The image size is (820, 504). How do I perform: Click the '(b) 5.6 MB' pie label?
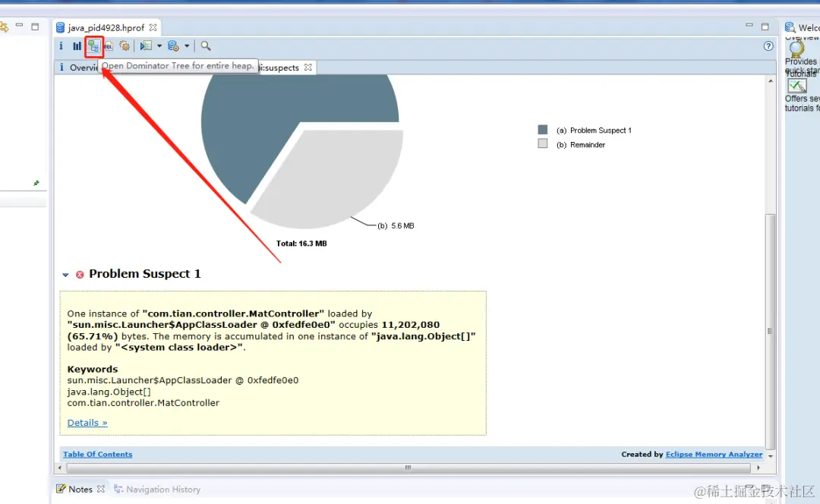[396, 226]
